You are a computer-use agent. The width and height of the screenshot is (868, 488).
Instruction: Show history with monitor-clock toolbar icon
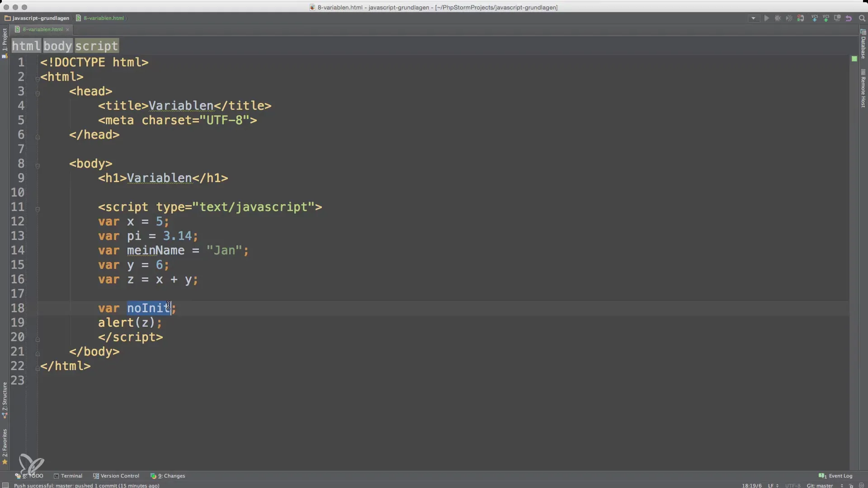coord(837,19)
